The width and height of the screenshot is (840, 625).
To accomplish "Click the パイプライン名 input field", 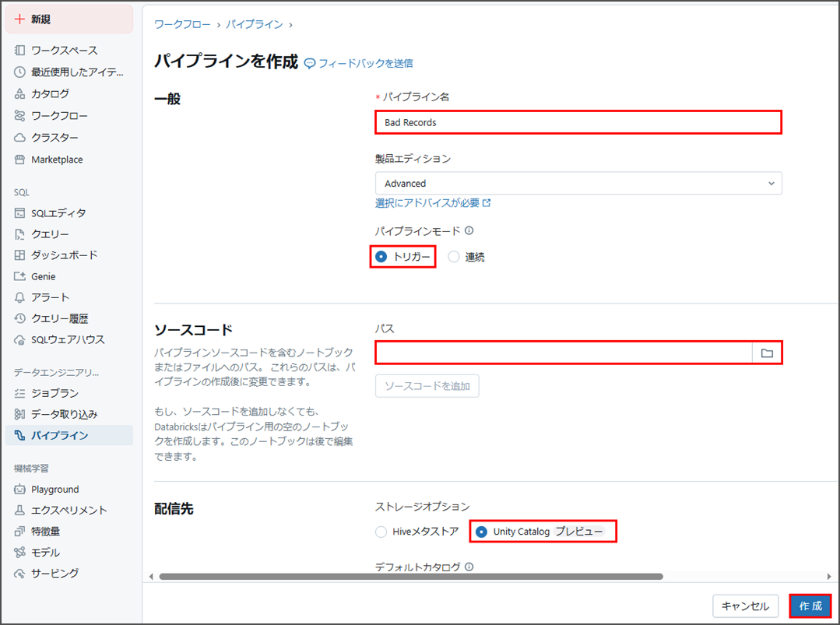I will click(x=578, y=123).
